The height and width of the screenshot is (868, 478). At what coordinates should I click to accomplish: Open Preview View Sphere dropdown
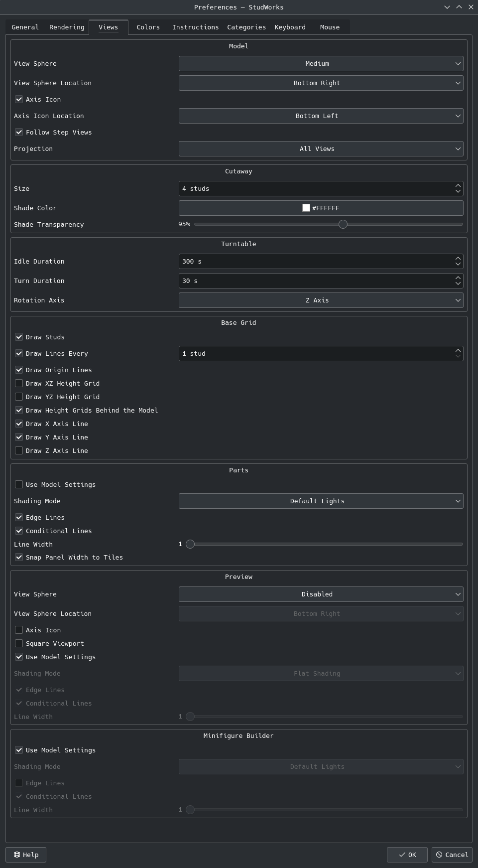(x=321, y=594)
